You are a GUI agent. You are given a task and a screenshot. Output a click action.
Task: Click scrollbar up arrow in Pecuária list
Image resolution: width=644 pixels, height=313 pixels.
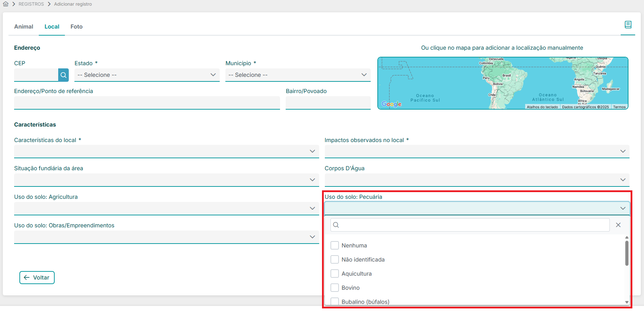627,238
